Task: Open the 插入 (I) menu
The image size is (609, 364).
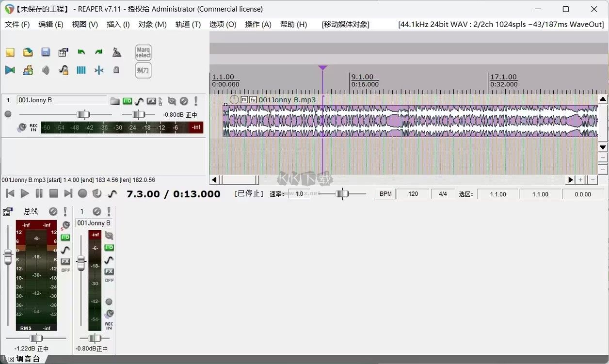Action: pyautogui.click(x=118, y=24)
